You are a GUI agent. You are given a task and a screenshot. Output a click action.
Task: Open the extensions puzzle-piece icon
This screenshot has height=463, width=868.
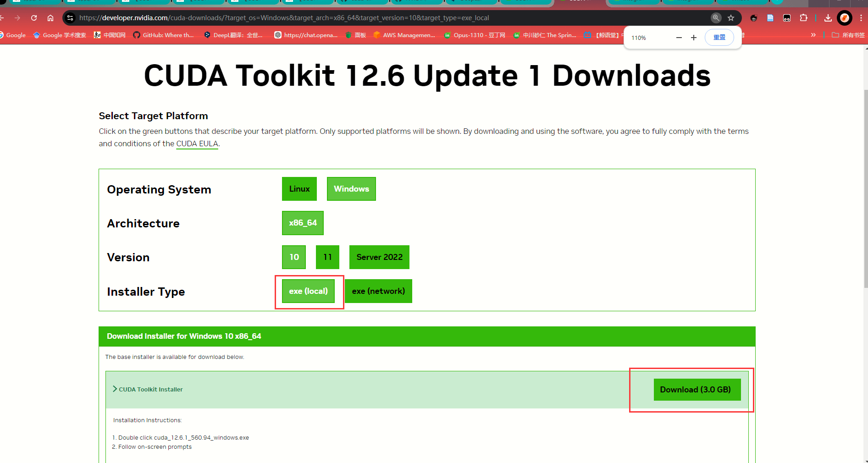tap(804, 18)
